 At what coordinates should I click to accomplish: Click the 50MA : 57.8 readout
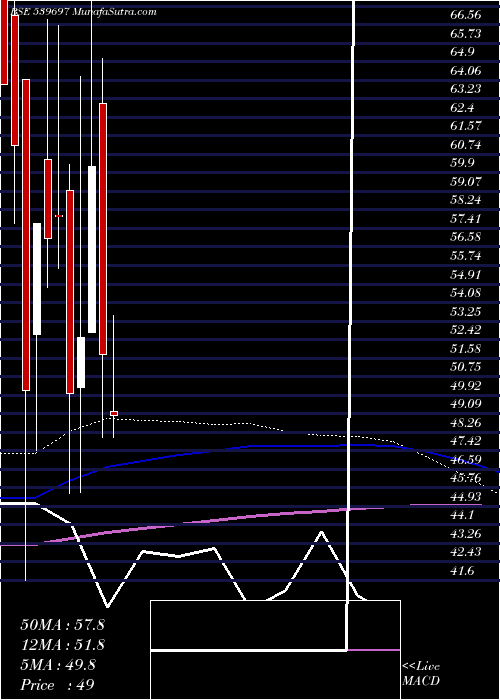pos(62,625)
